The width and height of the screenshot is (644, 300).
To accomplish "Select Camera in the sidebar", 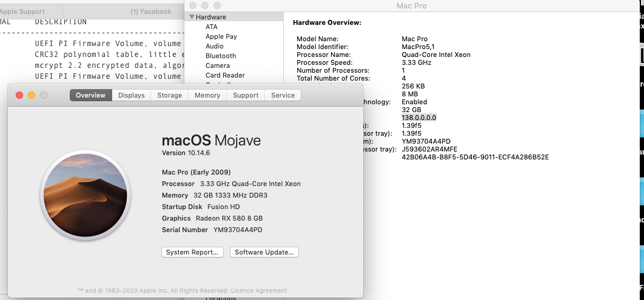I will pos(218,65).
